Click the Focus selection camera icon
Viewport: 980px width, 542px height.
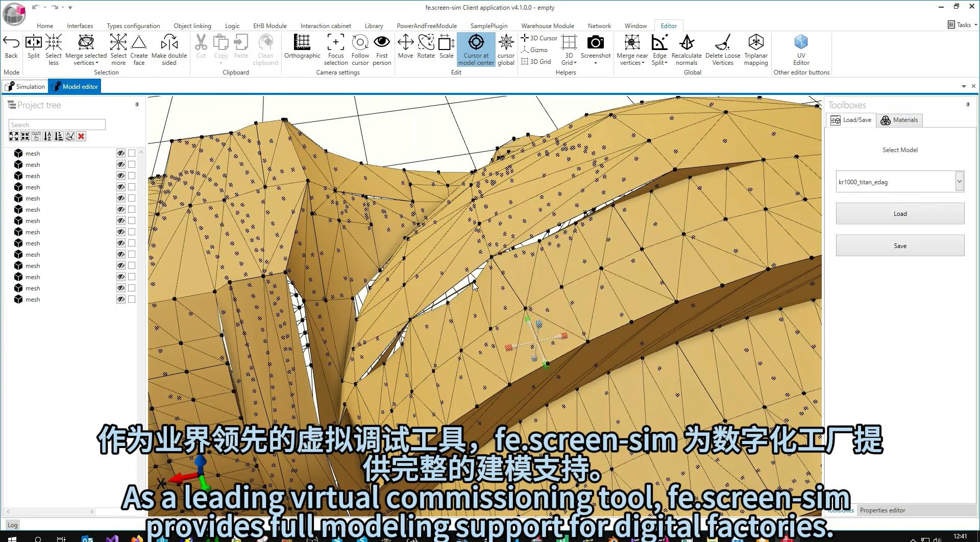335,43
